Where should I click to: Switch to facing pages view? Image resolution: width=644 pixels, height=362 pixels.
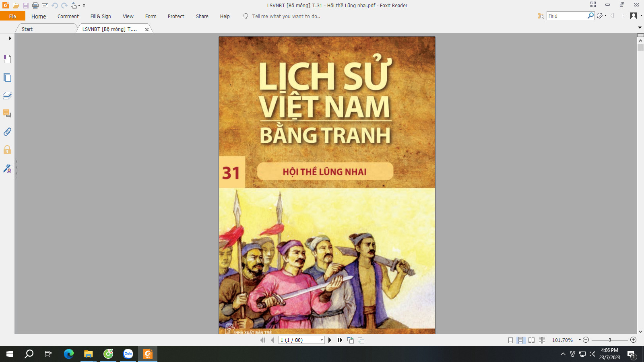(531, 340)
